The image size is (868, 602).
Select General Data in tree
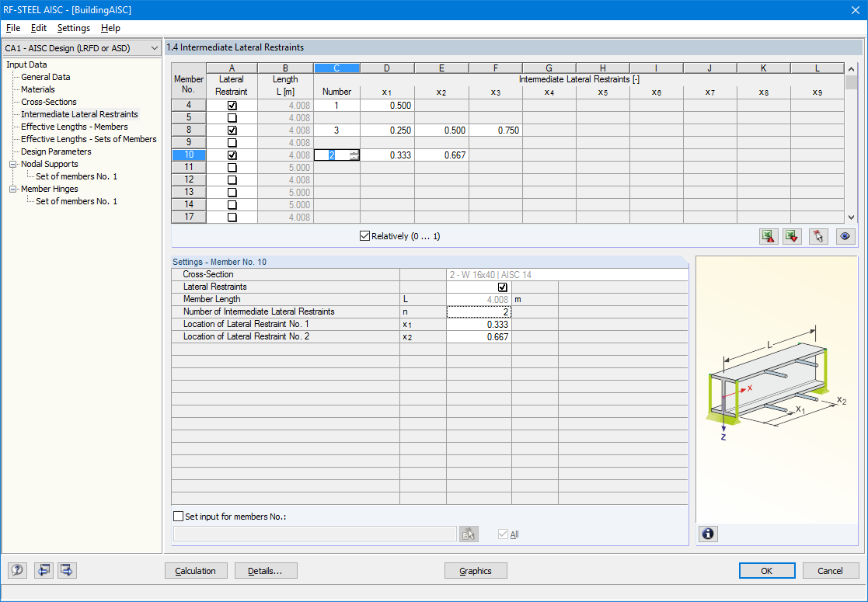coord(45,77)
